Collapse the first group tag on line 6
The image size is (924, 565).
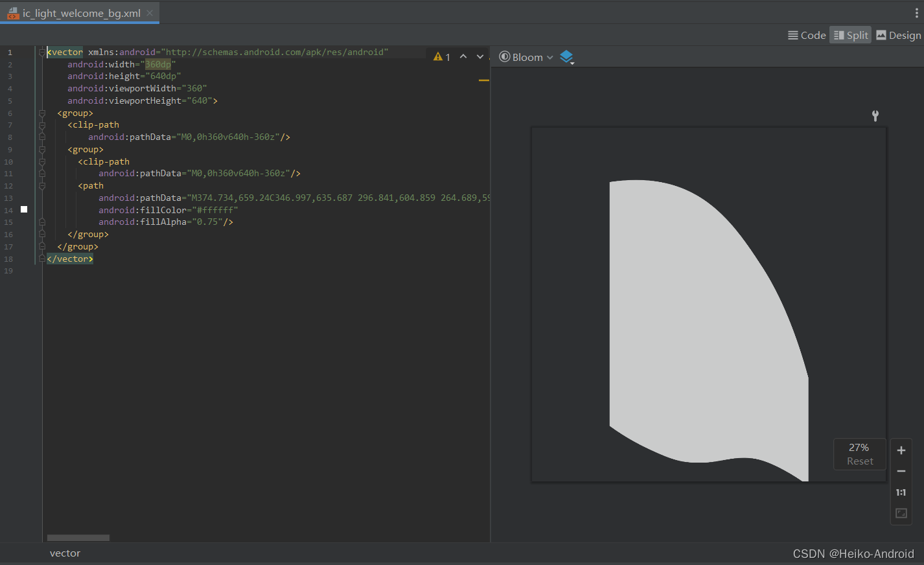click(41, 113)
